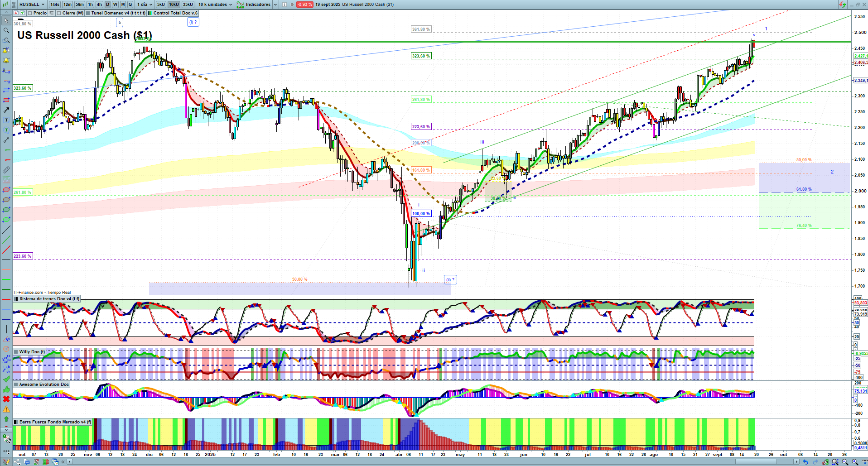Expand the '1 día' timeframe dropdown
Image resolution: width=868 pixels, height=466 pixels.
point(145,5)
